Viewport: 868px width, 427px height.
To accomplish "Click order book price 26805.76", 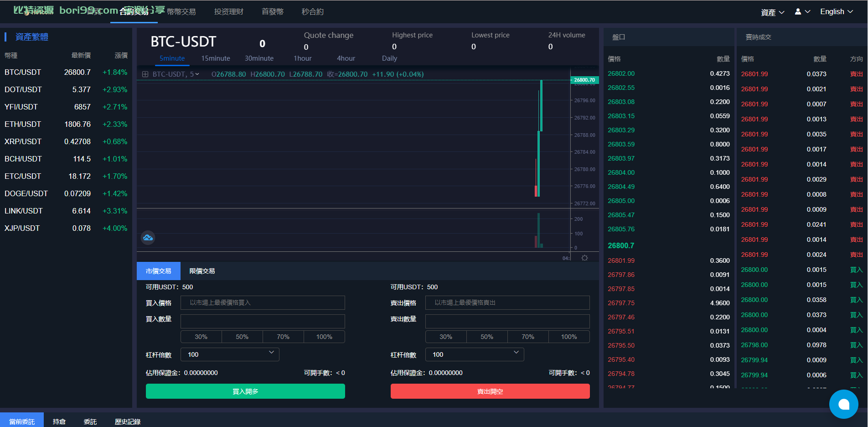I will pyautogui.click(x=621, y=229).
